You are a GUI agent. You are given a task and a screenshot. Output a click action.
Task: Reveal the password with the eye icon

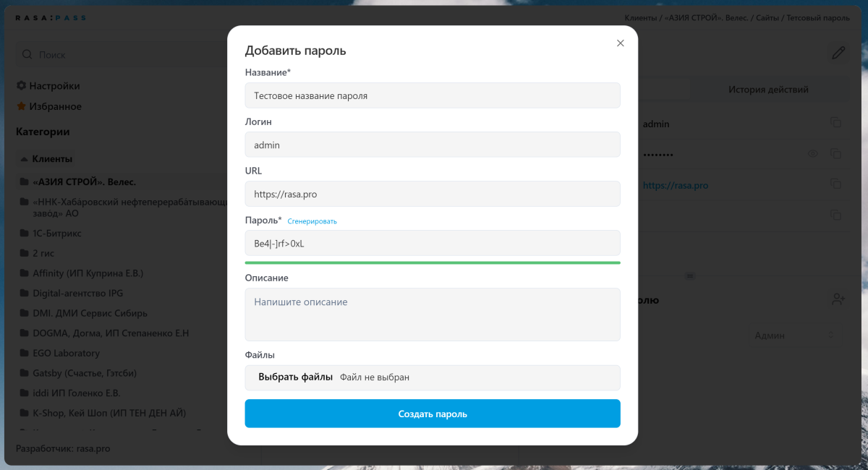(813, 154)
